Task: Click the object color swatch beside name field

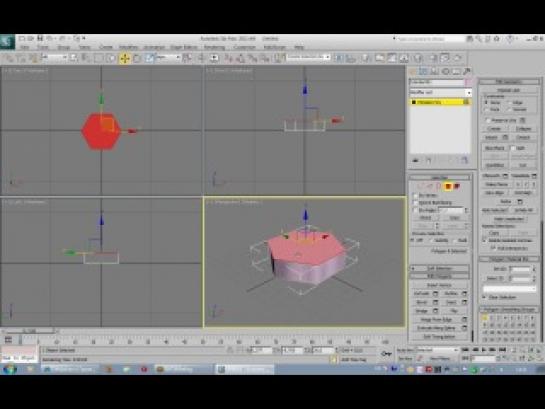Action: pos(468,82)
